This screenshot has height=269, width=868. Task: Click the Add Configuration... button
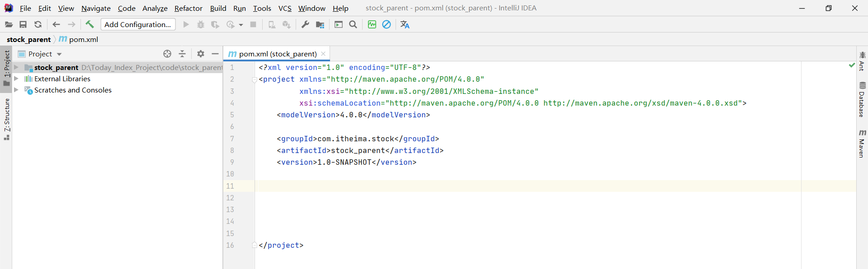pos(138,24)
